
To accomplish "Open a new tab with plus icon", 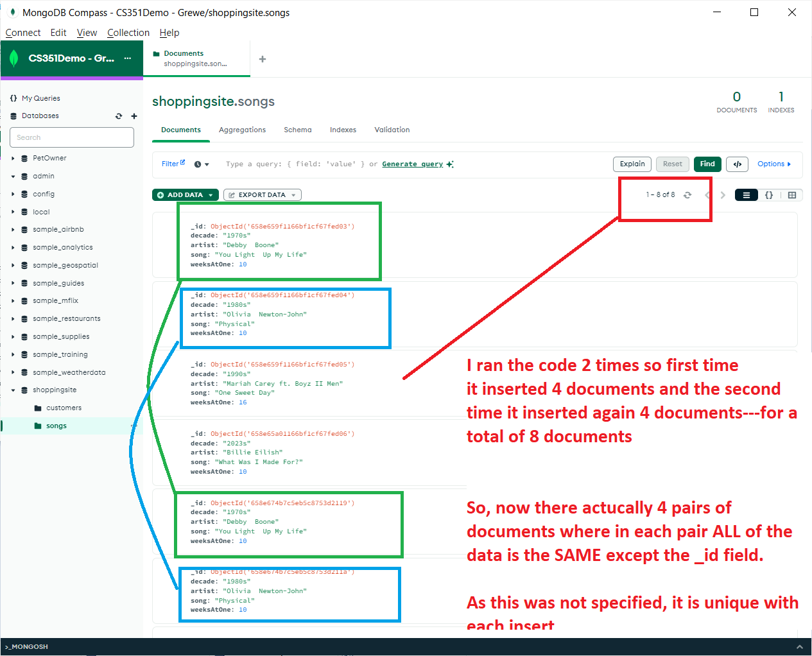I will tap(263, 59).
